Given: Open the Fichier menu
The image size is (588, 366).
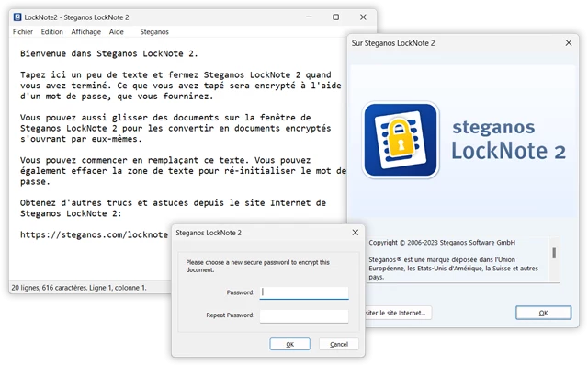Looking at the screenshot, I should coord(23,32).
